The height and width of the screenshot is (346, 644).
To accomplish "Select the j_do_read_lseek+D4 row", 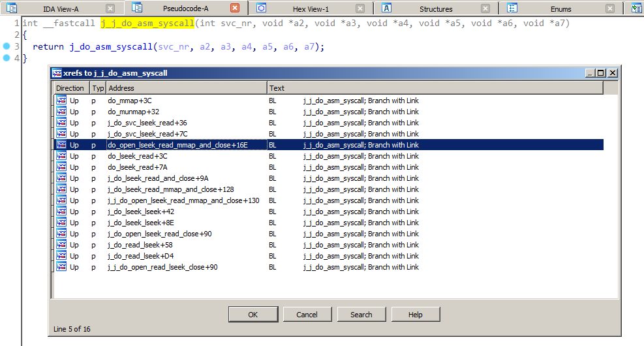I will [x=329, y=256].
